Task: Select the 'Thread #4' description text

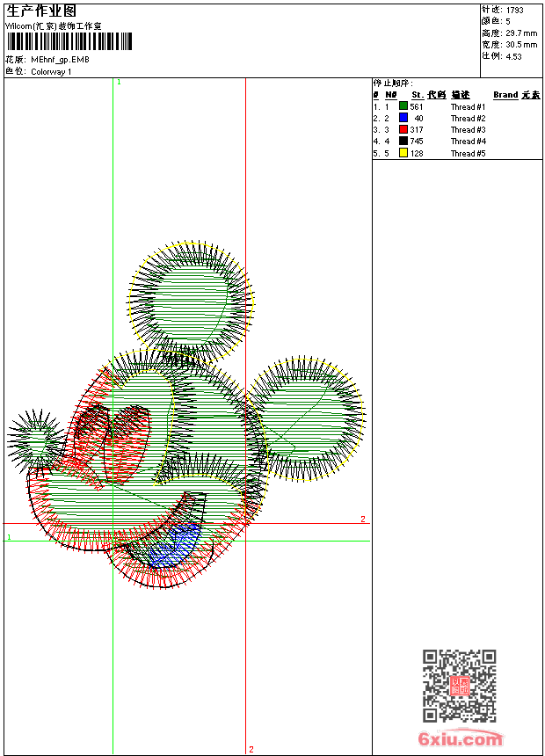Action: coord(468,142)
